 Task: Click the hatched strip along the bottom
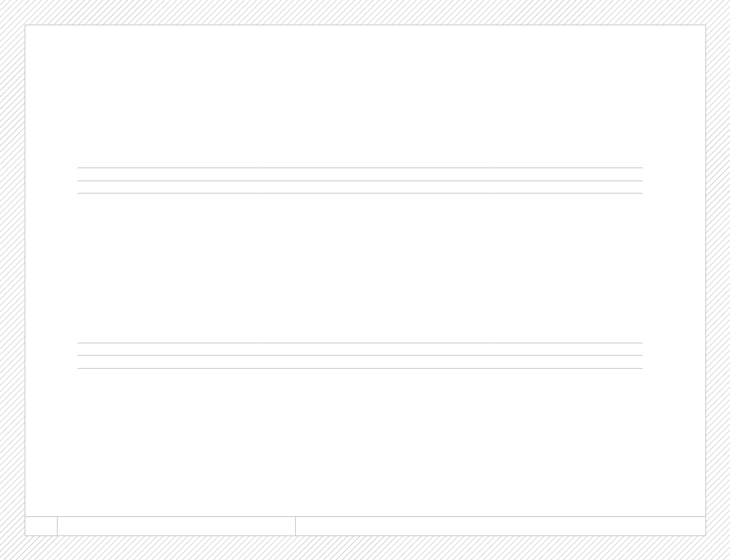click(x=365, y=548)
